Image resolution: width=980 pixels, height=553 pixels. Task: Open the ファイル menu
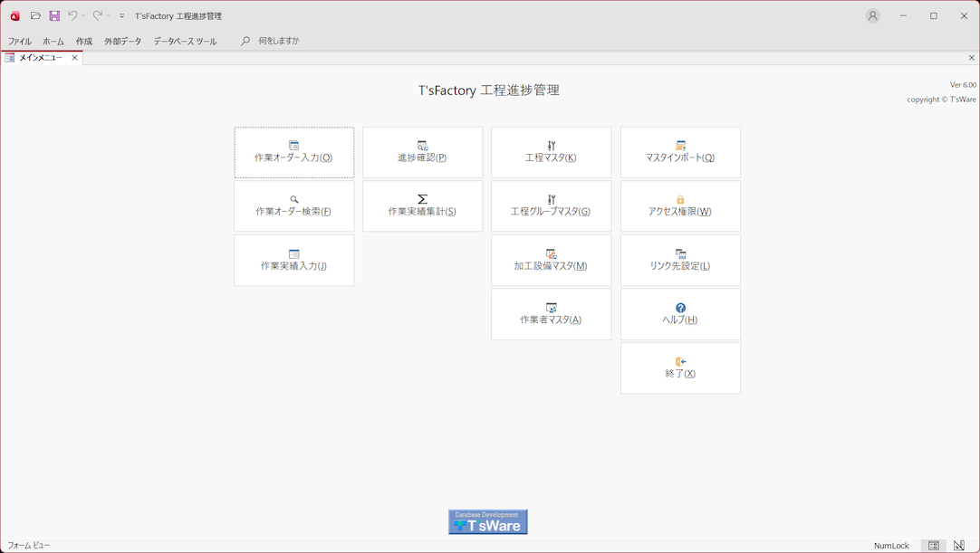[x=19, y=42]
